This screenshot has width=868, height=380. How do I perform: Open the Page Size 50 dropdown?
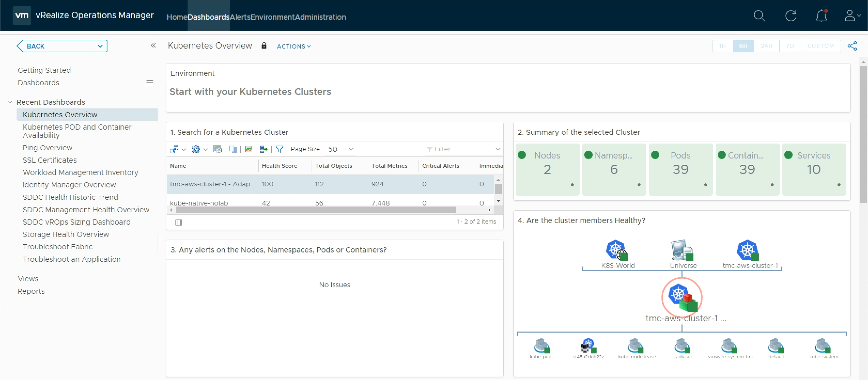pyautogui.click(x=340, y=149)
